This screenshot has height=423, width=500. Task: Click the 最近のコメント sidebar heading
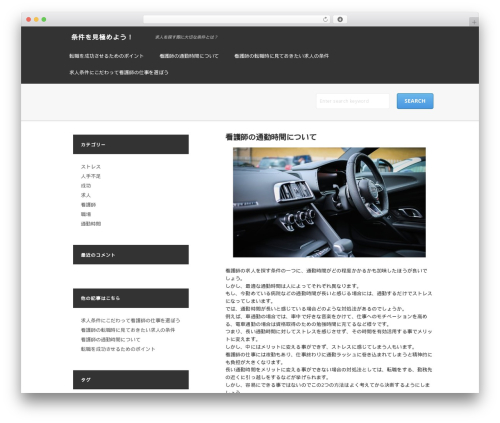(x=131, y=255)
